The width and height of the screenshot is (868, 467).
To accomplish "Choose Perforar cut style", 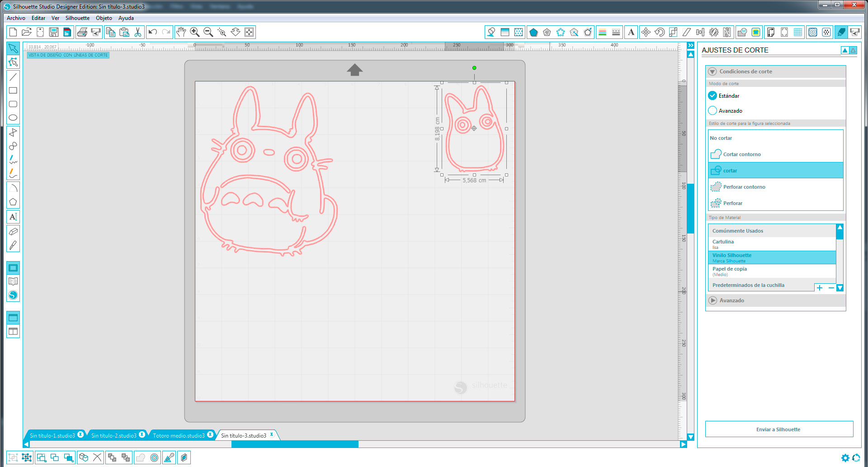I will (775, 203).
